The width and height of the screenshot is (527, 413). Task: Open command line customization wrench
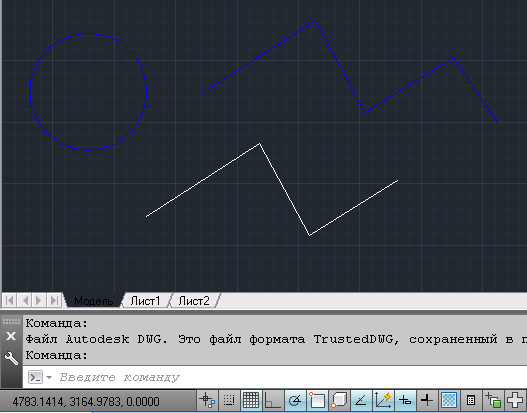(x=11, y=358)
